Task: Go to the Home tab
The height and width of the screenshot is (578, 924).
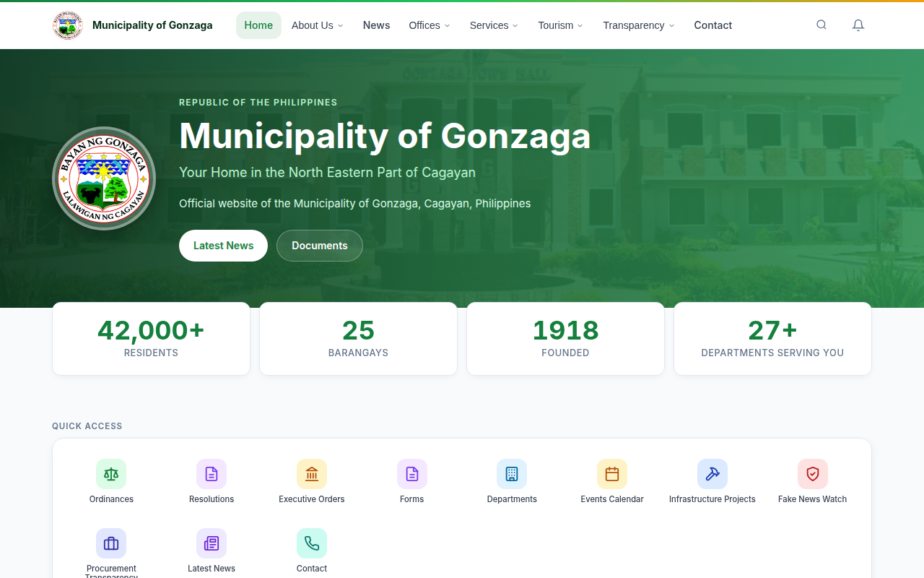Action: pos(258,25)
